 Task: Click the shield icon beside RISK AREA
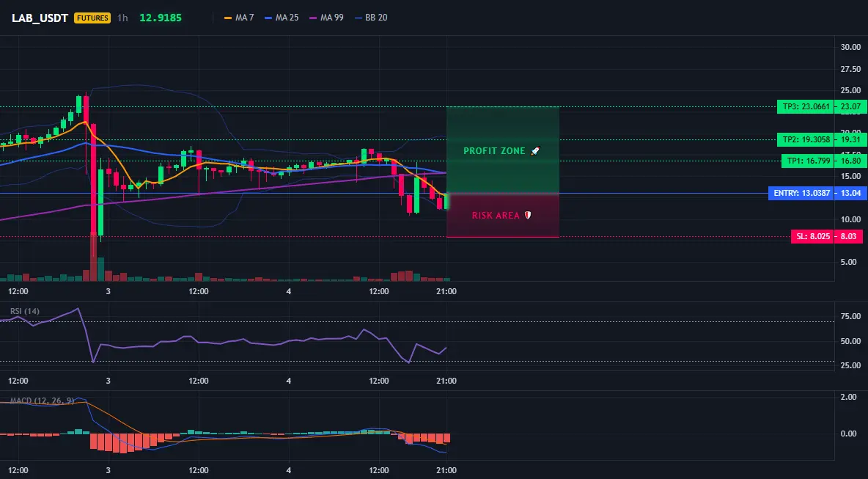tap(528, 216)
